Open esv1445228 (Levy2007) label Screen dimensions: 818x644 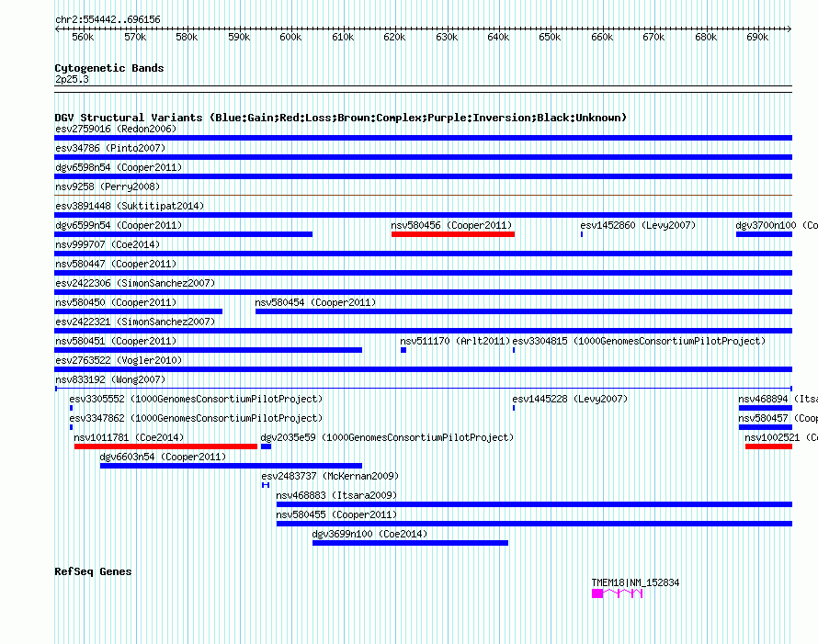click(x=570, y=399)
